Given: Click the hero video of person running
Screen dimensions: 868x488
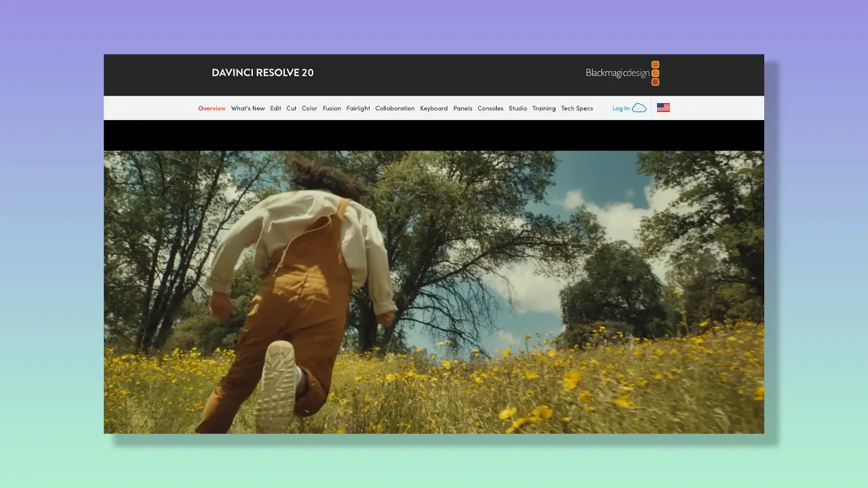Looking at the screenshot, I should coord(434,292).
